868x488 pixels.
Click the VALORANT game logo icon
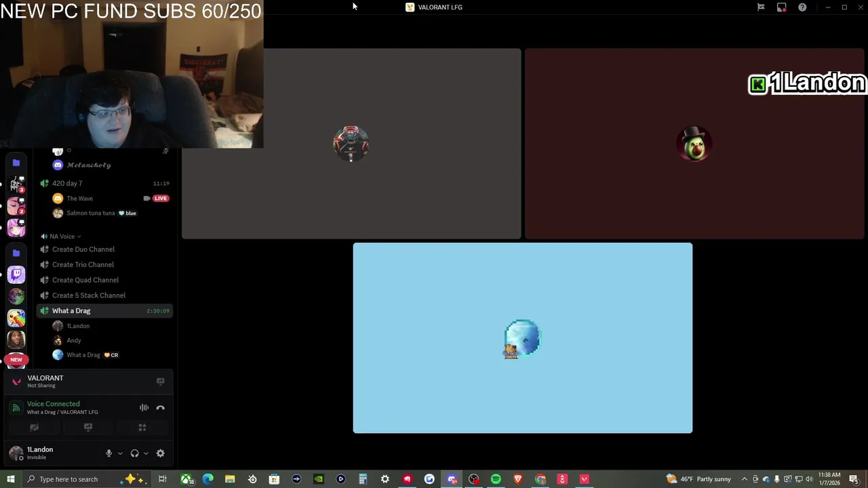point(16,382)
